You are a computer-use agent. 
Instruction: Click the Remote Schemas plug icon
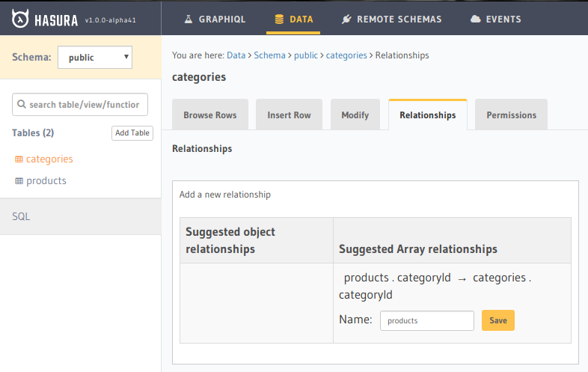tap(346, 19)
